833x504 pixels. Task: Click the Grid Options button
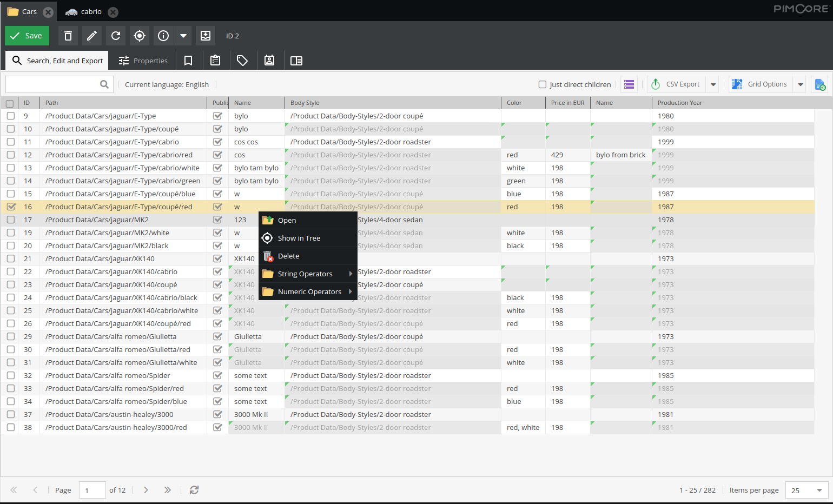click(x=761, y=84)
